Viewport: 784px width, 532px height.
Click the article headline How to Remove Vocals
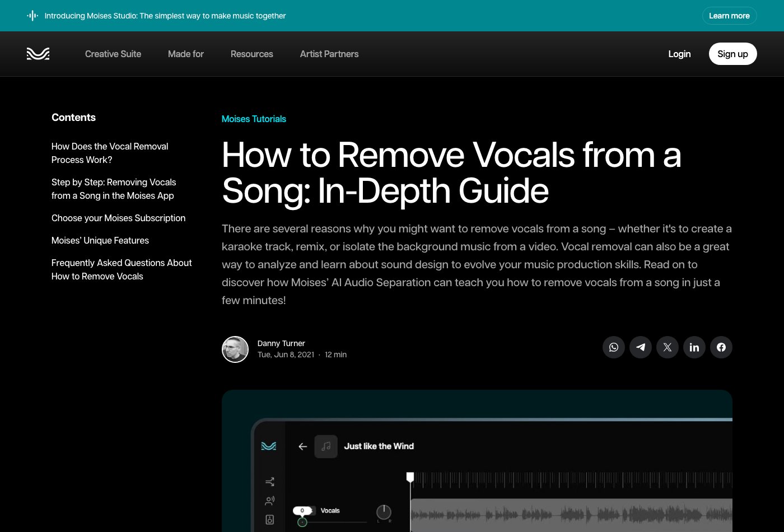tap(451, 172)
